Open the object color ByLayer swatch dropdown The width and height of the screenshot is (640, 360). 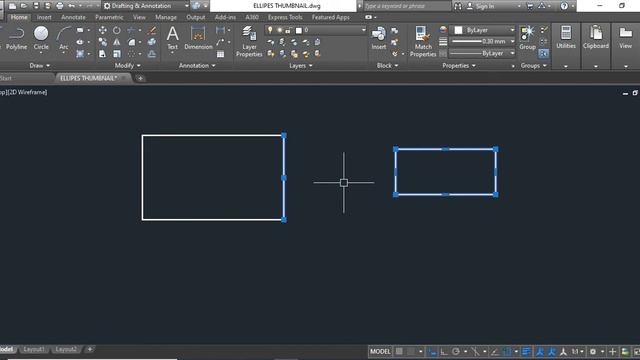coord(482,30)
